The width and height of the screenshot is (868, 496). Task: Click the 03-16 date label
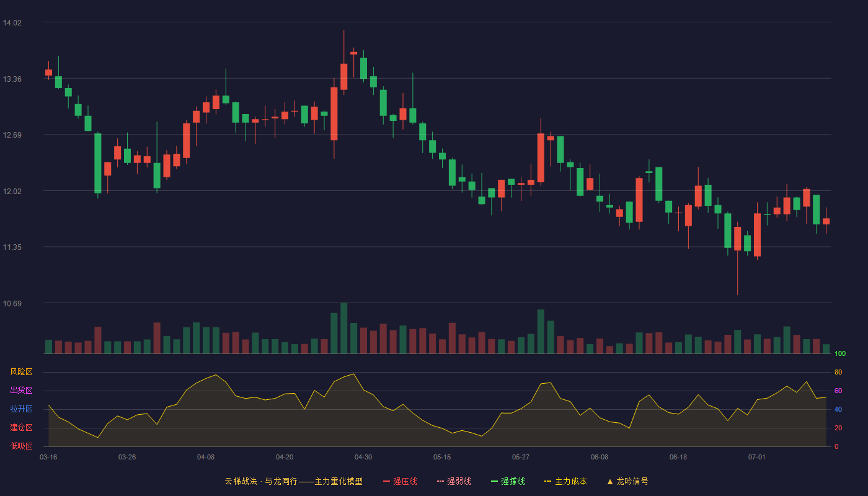[48, 457]
